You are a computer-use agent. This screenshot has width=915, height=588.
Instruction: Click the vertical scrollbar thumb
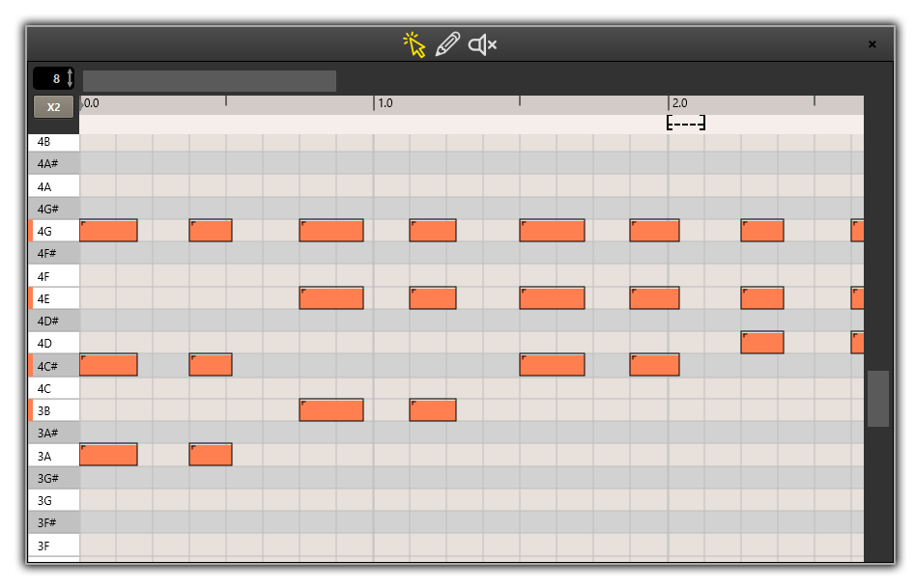pos(877,399)
